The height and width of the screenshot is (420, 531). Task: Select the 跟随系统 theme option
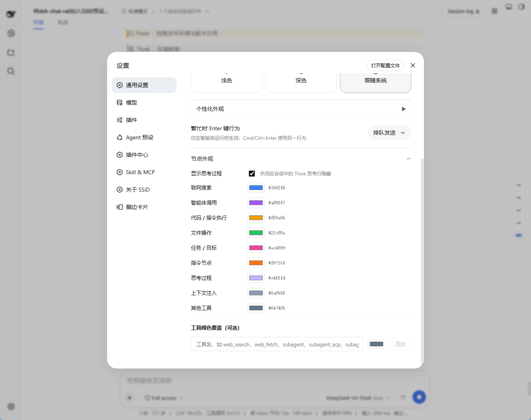376,82
